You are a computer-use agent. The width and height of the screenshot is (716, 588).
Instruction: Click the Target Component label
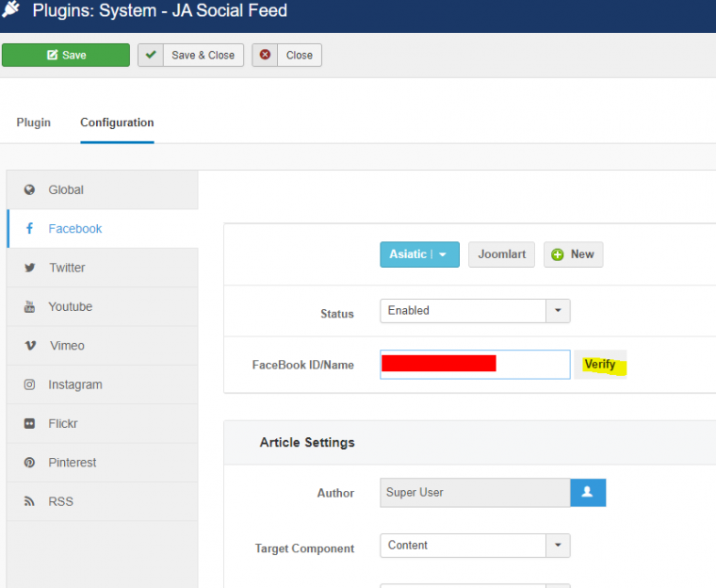(x=304, y=548)
